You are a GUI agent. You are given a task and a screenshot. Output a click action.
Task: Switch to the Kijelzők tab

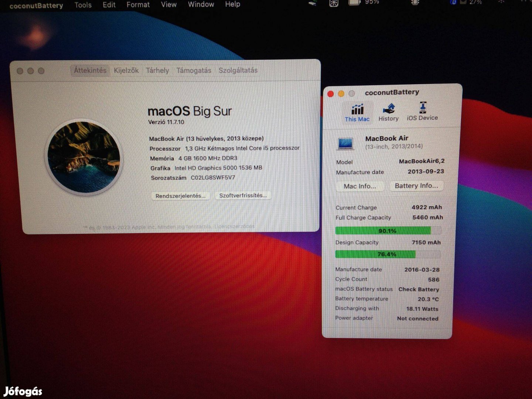coord(126,70)
